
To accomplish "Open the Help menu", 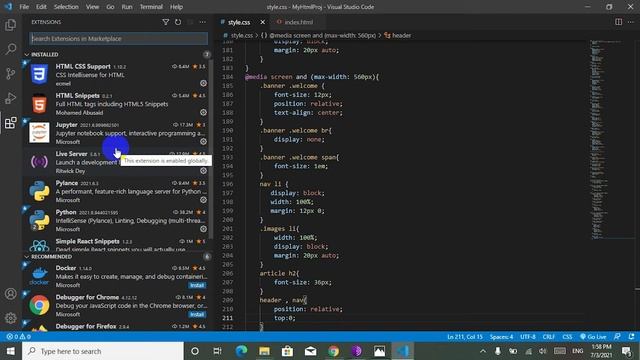I will (176, 7).
